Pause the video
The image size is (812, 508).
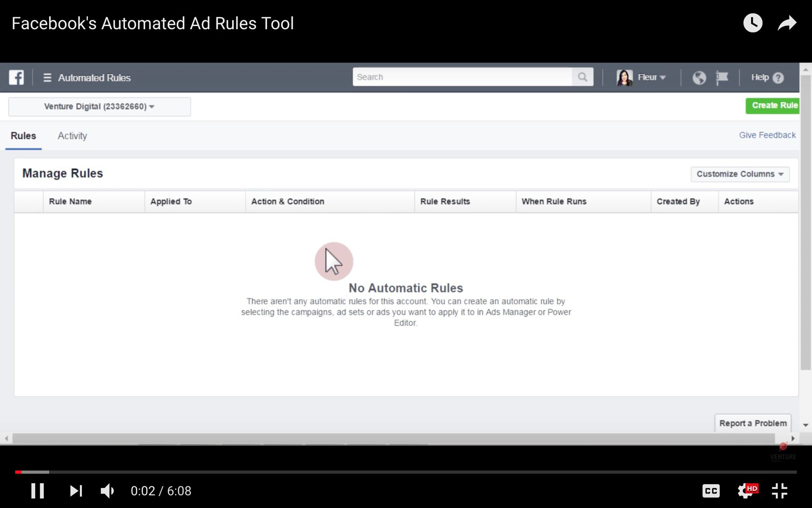37,491
